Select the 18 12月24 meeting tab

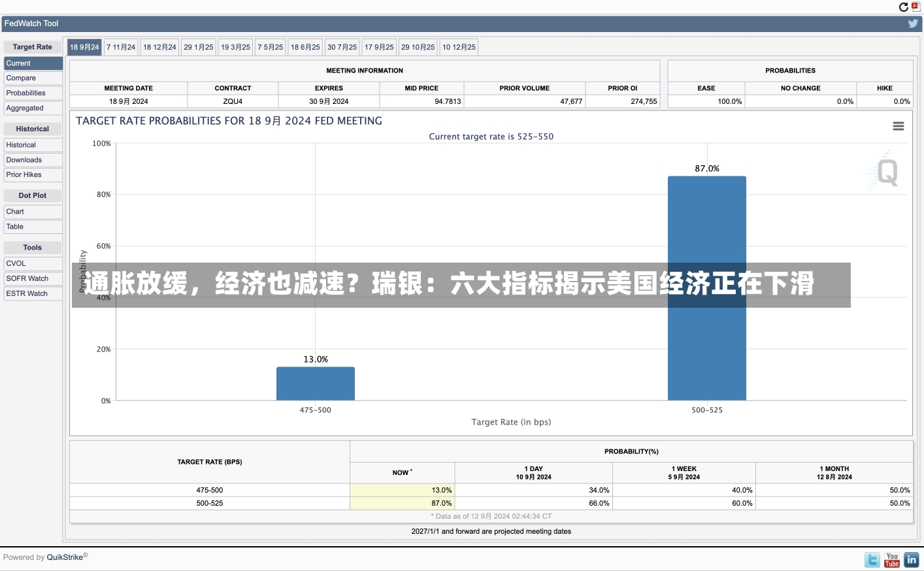point(159,47)
